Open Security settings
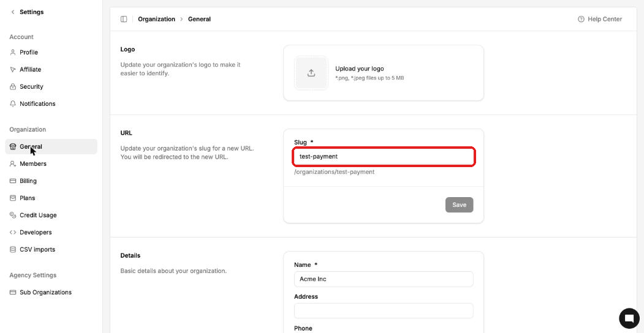Viewport: 644px width, 333px height. point(51,87)
